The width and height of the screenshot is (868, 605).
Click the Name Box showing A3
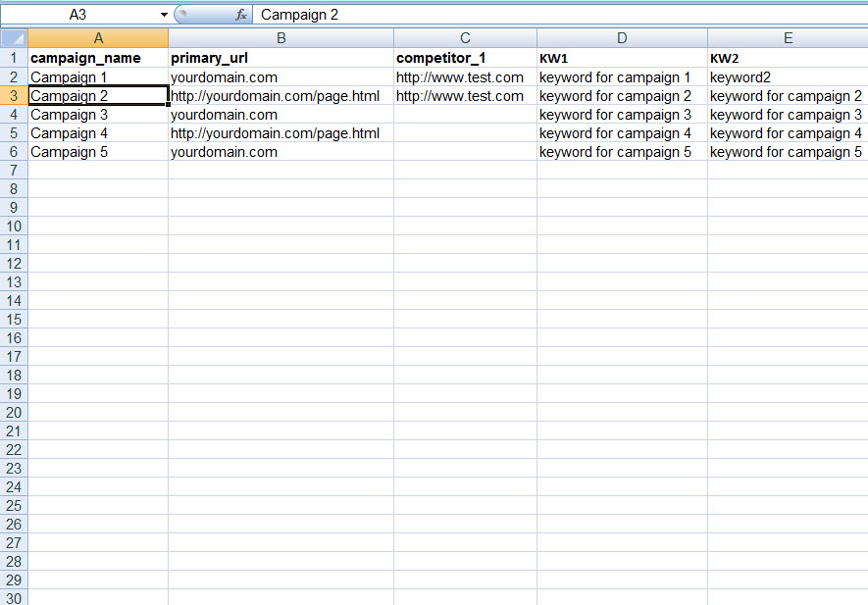pos(78,15)
